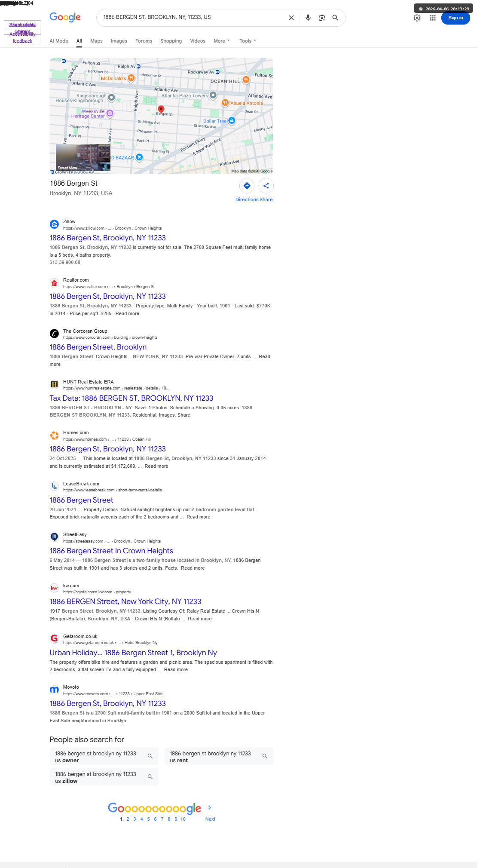Clear the search box with the X icon

291,18
